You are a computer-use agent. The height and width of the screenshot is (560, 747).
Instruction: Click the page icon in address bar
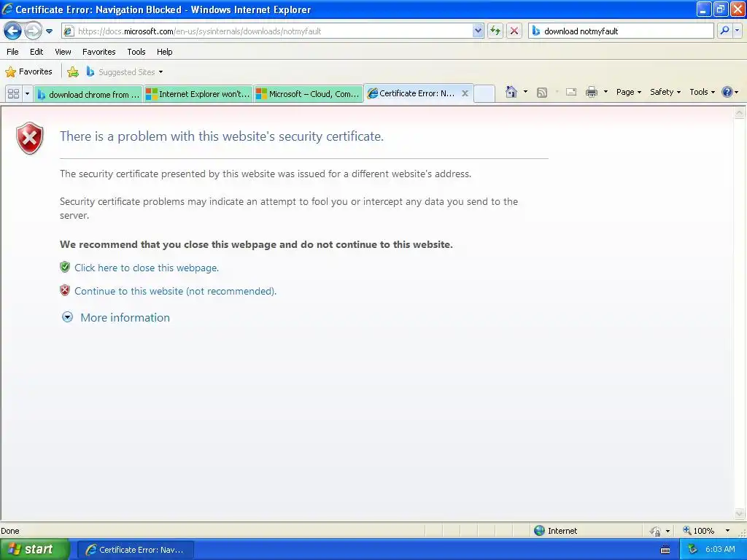69,31
